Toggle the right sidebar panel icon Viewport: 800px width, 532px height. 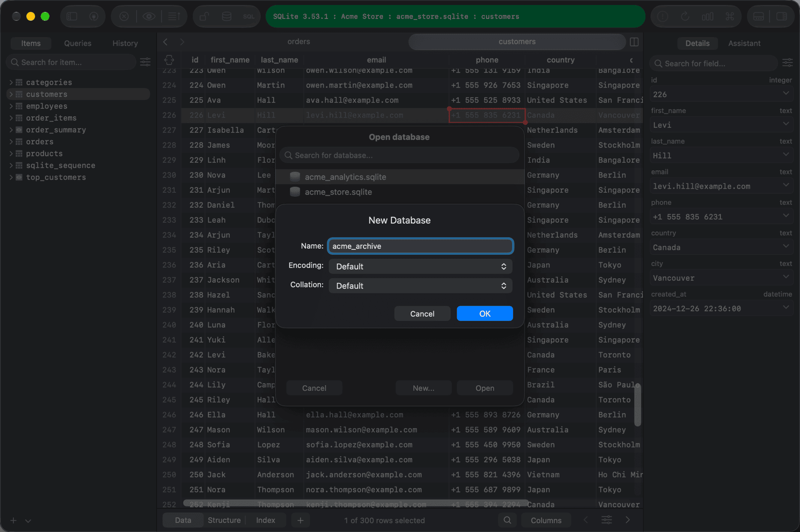pos(781,16)
